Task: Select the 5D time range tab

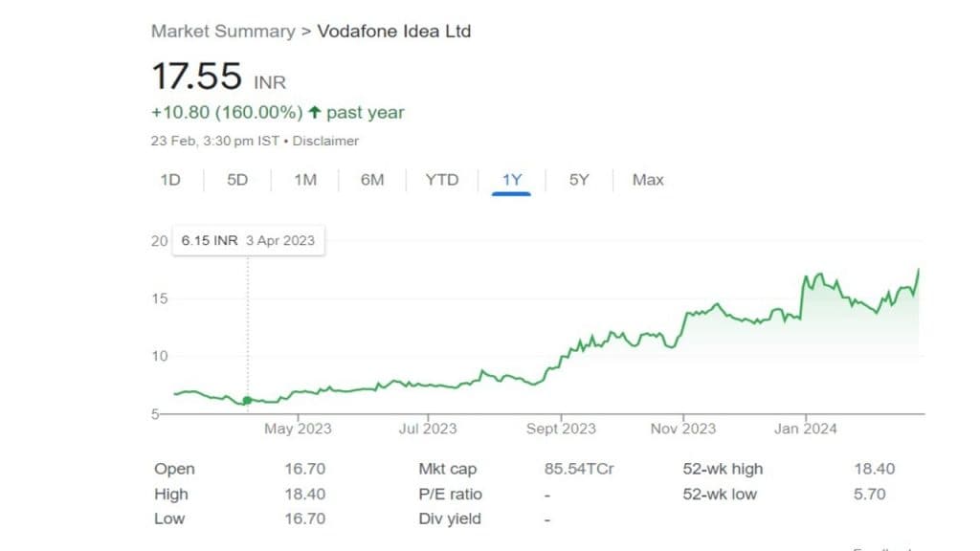Action: pos(237,180)
